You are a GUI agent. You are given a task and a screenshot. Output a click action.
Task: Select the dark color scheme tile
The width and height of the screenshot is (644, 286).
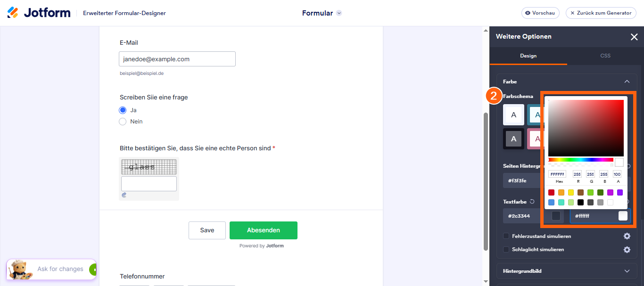click(513, 139)
